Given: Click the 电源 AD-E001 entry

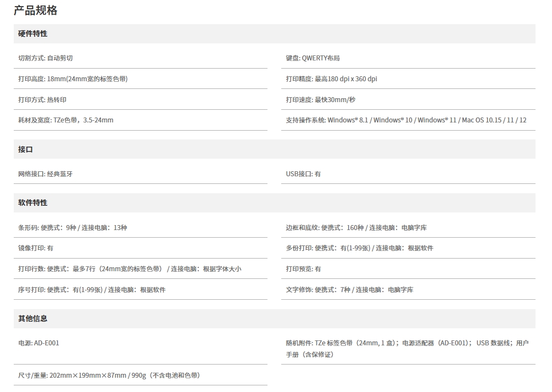Looking at the screenshot, I should tap(38, 343).
